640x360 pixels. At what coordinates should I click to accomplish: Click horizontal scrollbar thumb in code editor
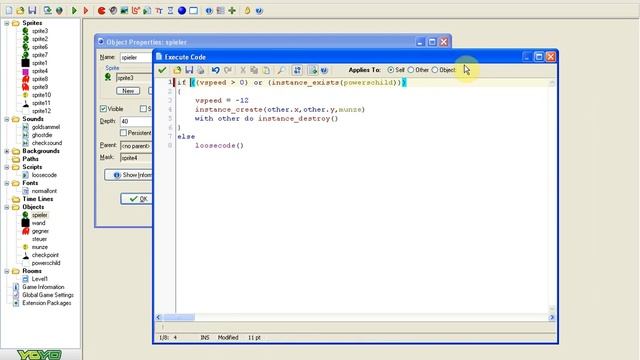179,318
